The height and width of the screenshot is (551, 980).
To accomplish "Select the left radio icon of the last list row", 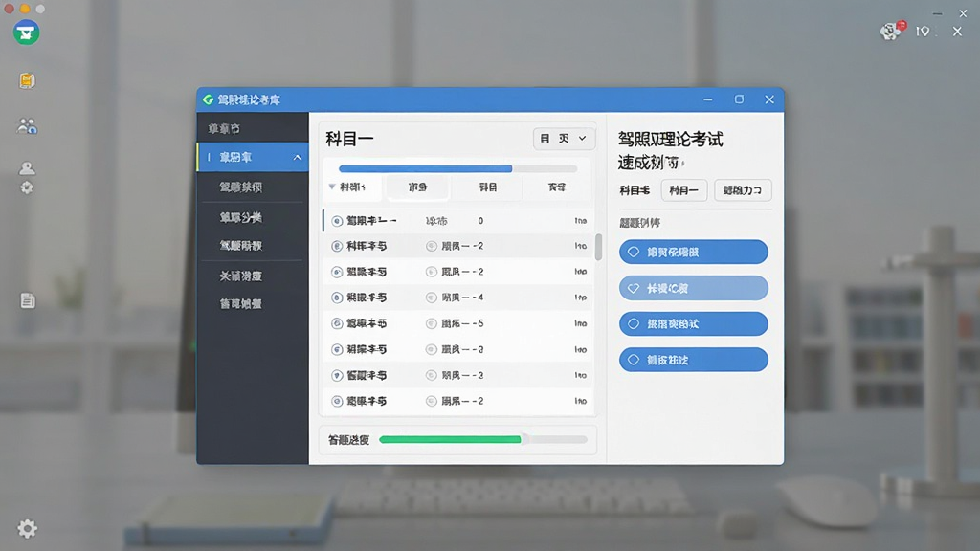I will [x=337, y=401].
